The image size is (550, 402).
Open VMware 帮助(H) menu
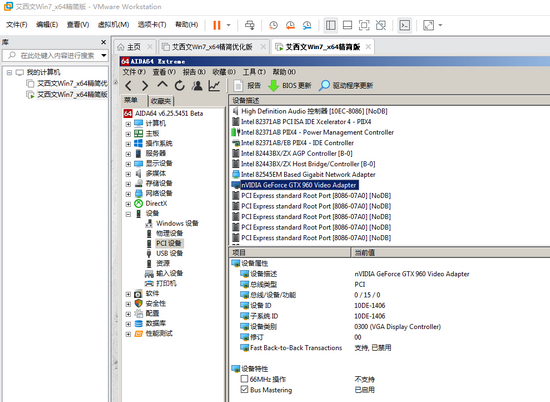tap(187, 25)
